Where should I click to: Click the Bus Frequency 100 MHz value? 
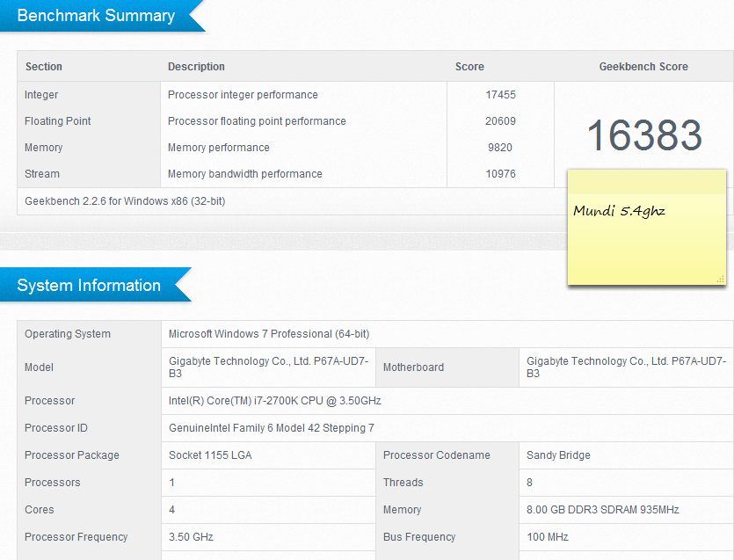pos(548,537)
